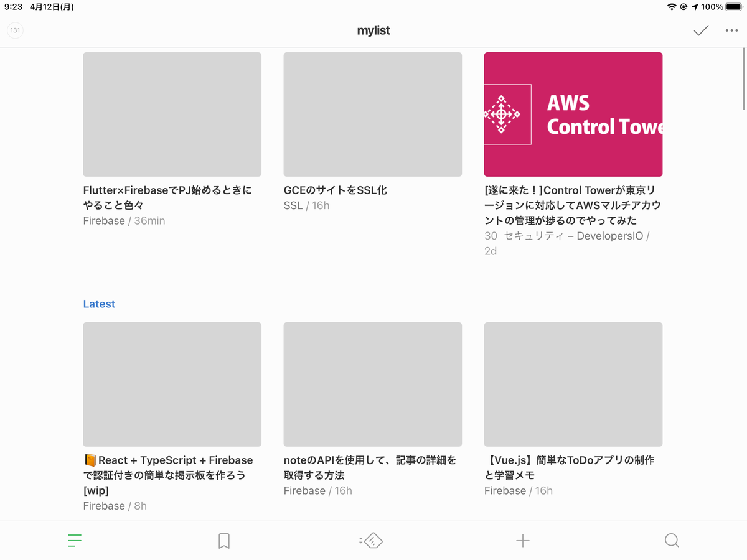Screen dimensions: 747x560
Task: Tap the date 4月12日(月) in status bar
Action: (52, 7)
